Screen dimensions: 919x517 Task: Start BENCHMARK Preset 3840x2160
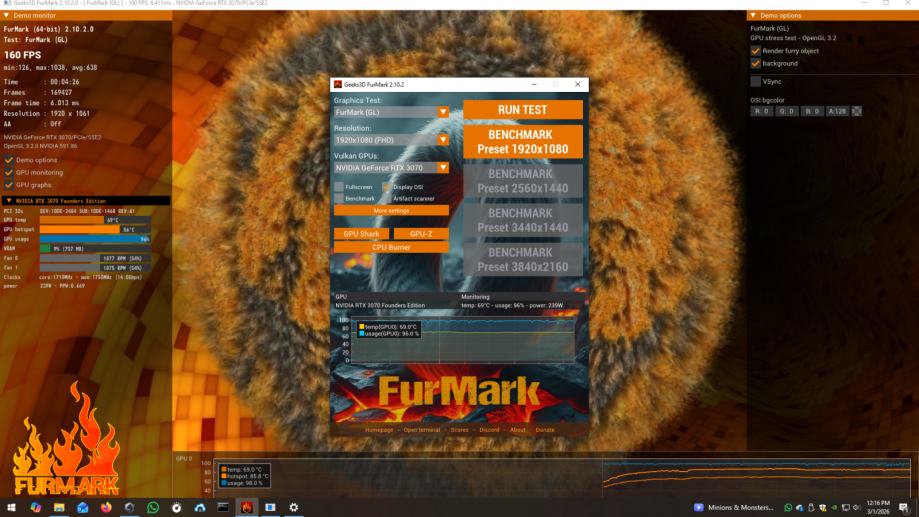pos(523,260)
